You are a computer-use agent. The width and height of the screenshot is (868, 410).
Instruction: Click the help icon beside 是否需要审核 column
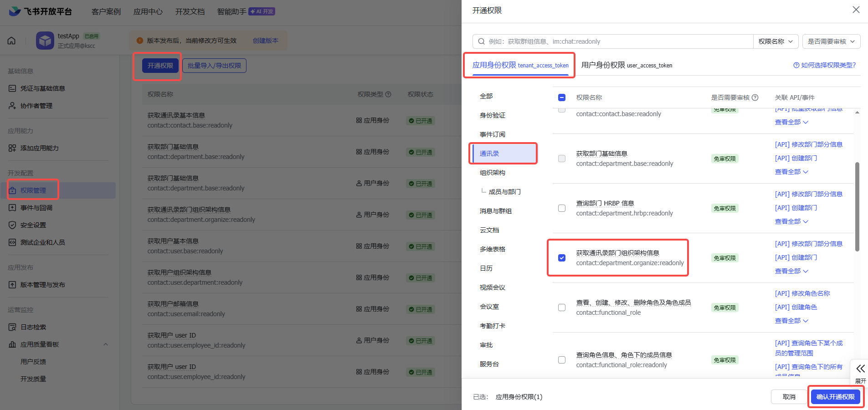755,97
